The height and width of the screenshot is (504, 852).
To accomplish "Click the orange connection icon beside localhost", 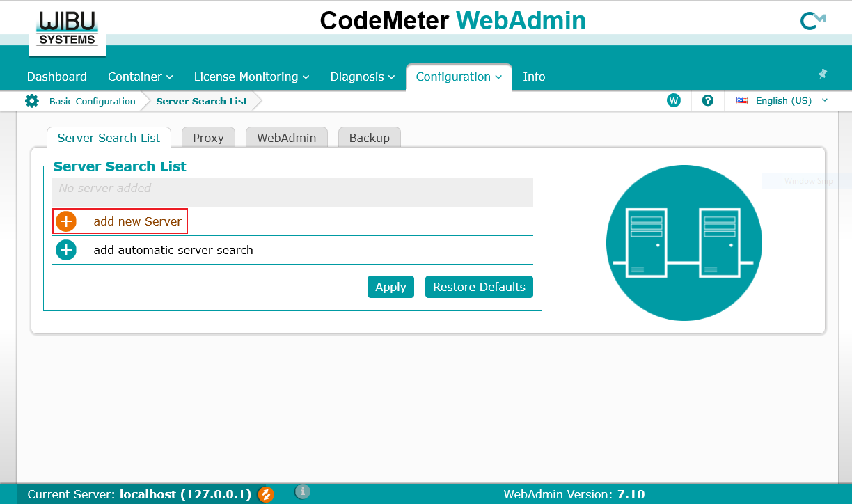I will [x=266, y=495].
